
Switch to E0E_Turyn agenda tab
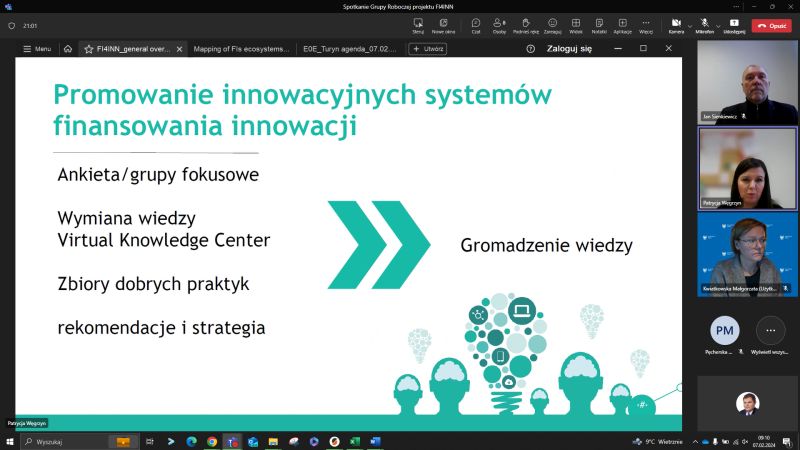[x=349, y=49]
